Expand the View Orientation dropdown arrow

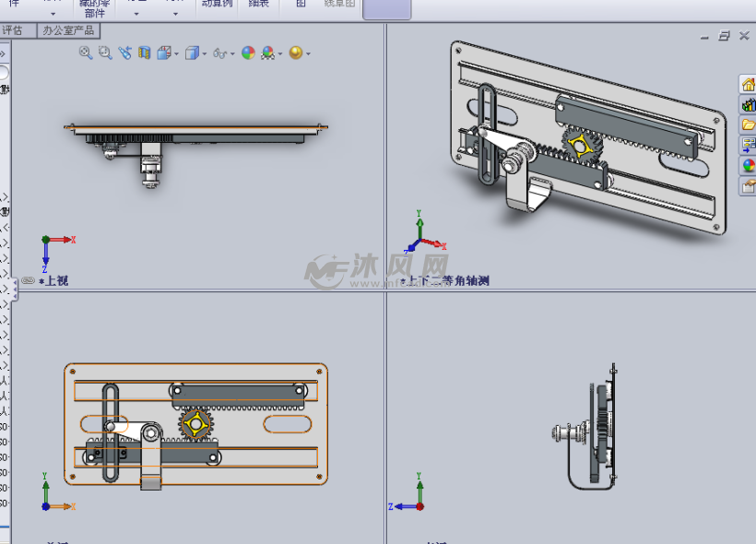pos(176,53)
